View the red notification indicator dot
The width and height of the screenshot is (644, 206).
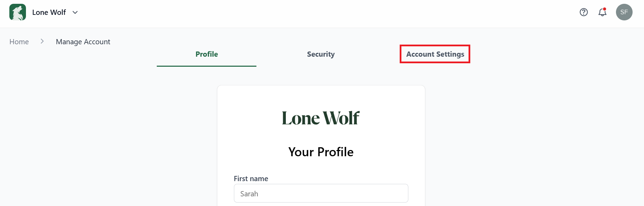click(x=605, y=8)
